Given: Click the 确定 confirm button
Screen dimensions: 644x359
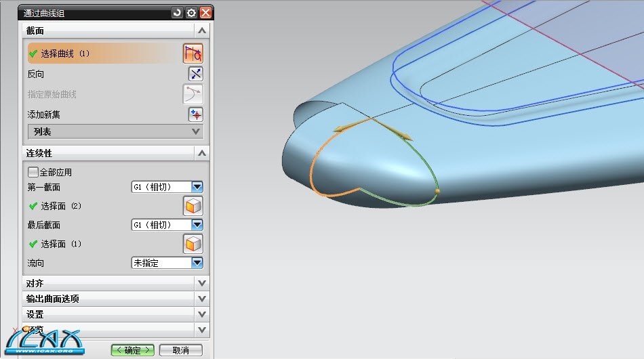Looking at the screenshot, I should (133, 350).
